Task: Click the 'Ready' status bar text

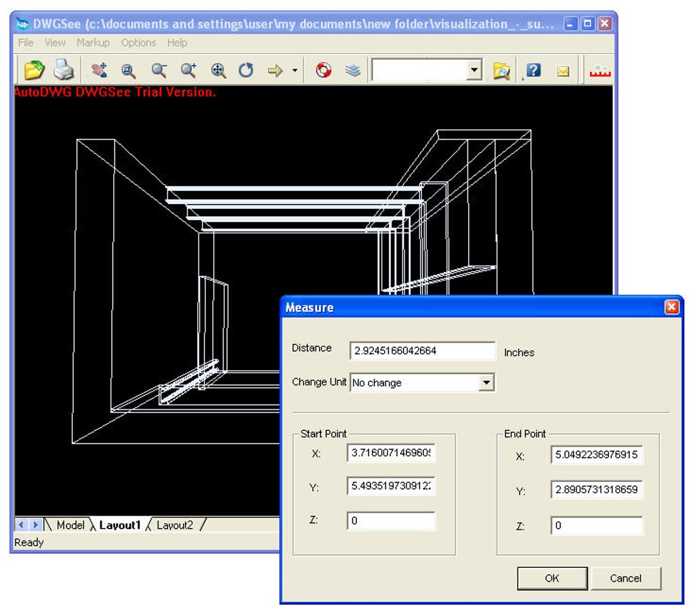Action: coord(28,542)
